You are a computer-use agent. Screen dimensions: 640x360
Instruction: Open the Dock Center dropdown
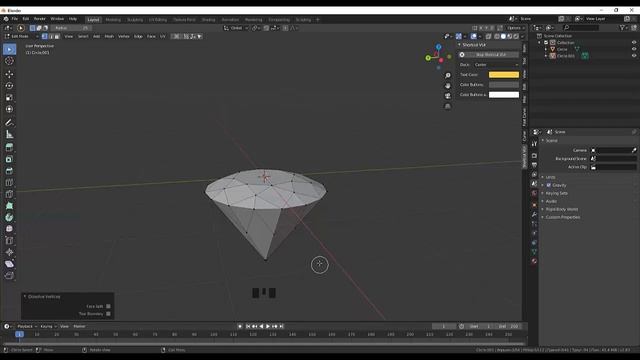click(496, 64)
